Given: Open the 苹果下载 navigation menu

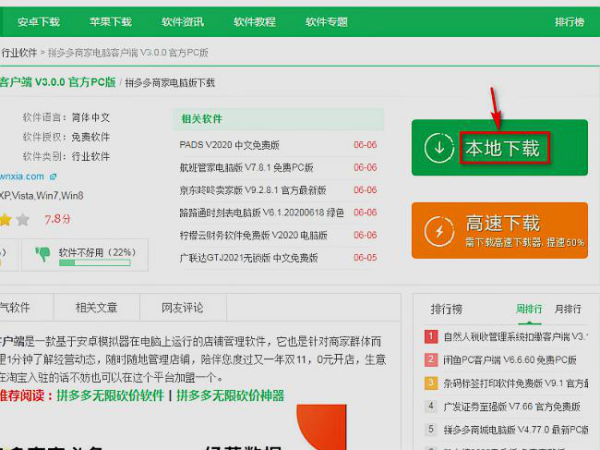Looking at the screenshot, I should pos(111,22).
